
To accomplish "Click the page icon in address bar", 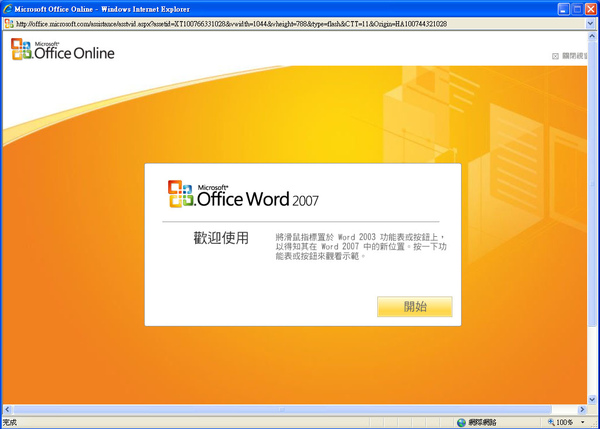I will click(9, 24).
